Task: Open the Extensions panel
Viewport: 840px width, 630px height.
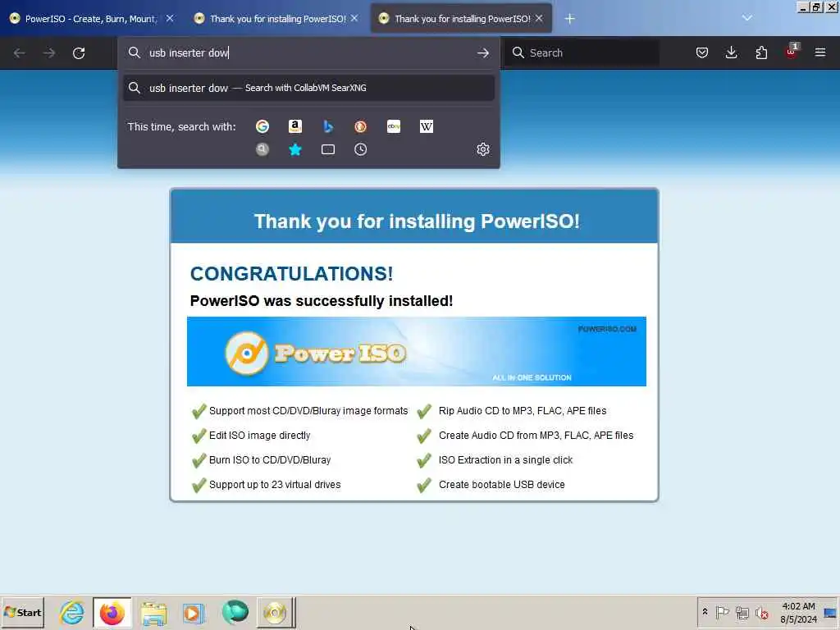Action: click(761, 52)
